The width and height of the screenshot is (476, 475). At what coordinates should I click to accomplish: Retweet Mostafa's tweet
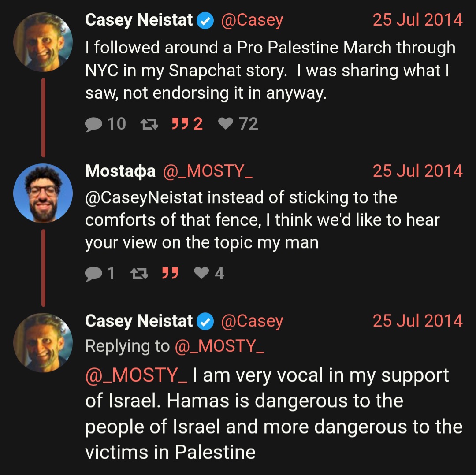click(139, 273)
